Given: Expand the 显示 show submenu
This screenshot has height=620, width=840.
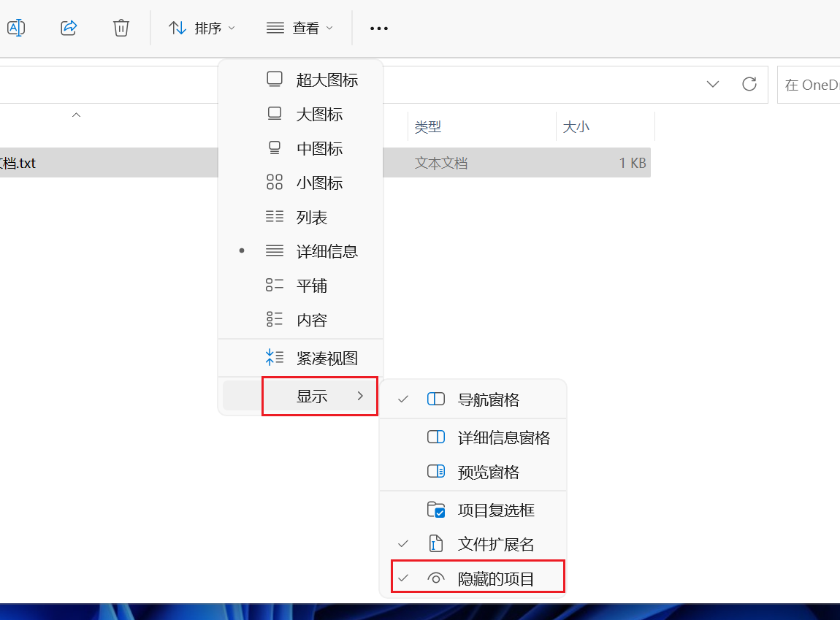Looking at the screenshot, I should (x=319, y=397).
